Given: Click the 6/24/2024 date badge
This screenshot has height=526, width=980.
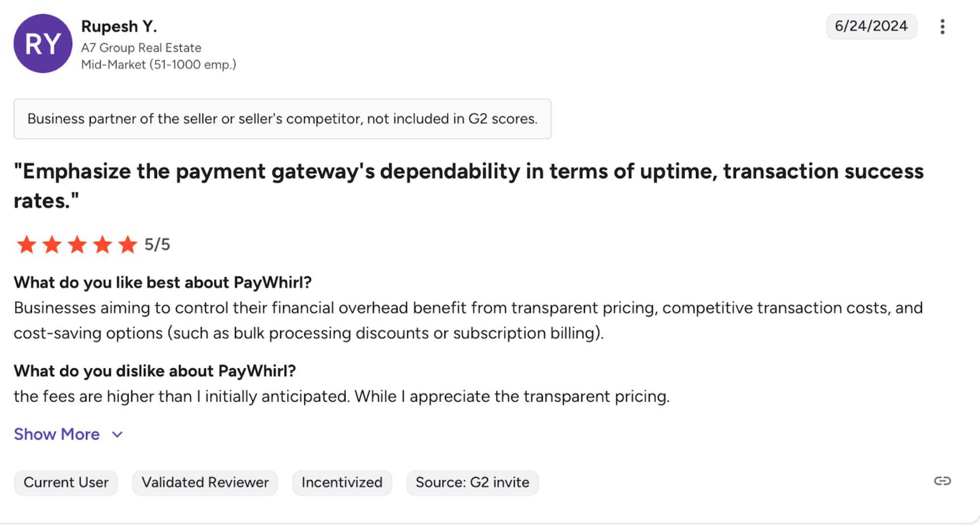Looking at the screenshot, I should (x=871, y=26).
